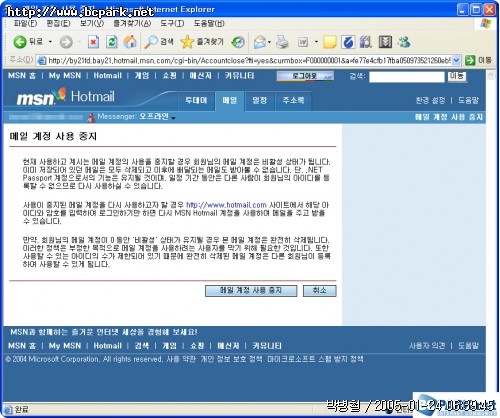Screen dimensions: 500x418
Task: Open 도움말 link in Hotmail header
Action: pos(468,100)
